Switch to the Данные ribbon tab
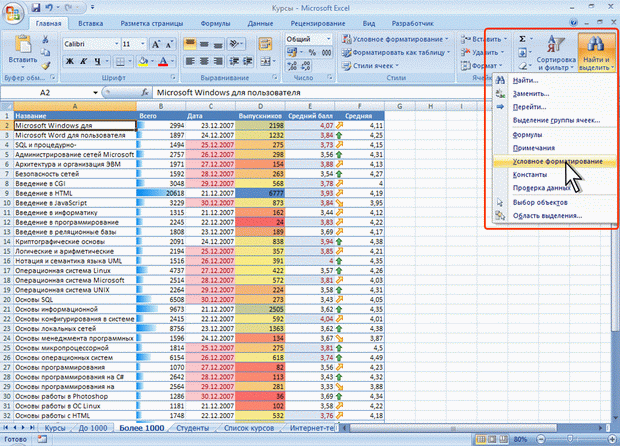620x446 pixels. 260,23
